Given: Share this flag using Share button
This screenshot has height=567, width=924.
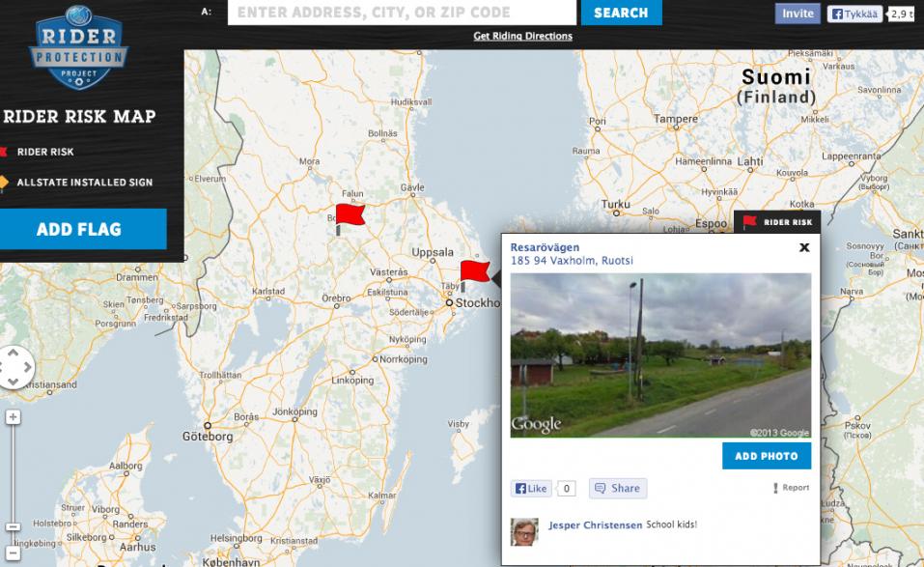Looking at the screenshot, I should tap(617, 488).
